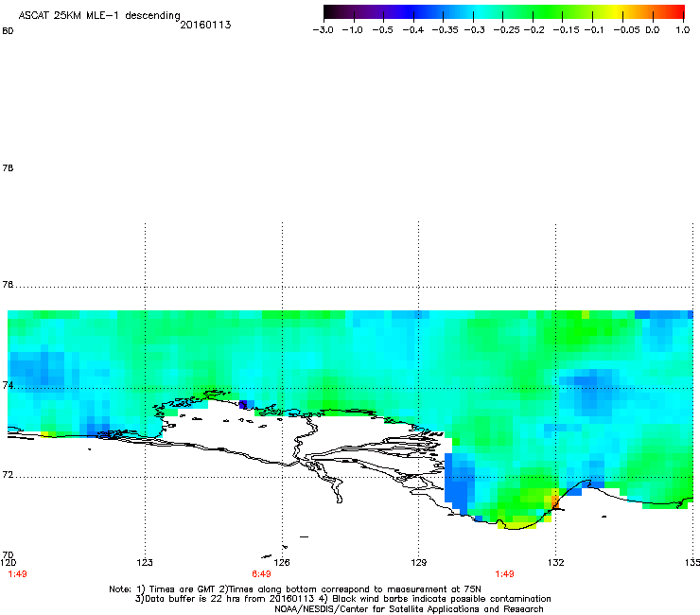700x615 pixels.
Task: Click the -0.25 color scale label
Action: click(x=506, y=30)
